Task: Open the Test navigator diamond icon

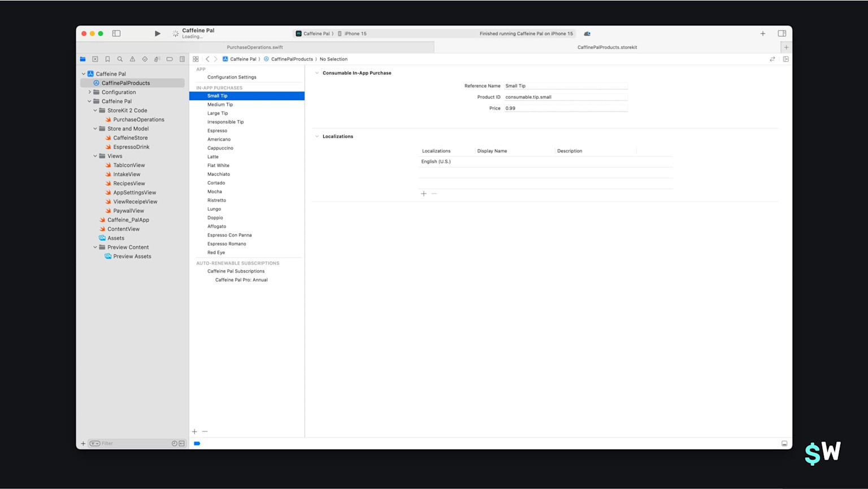Action: (145, 59)
